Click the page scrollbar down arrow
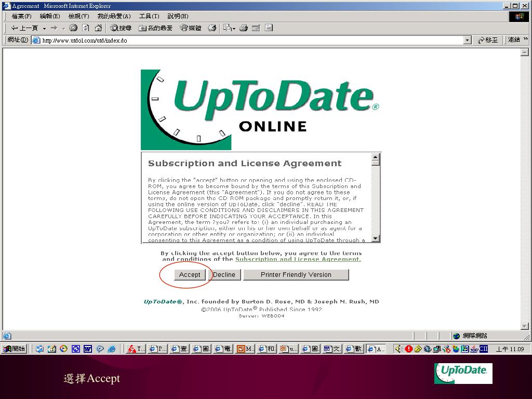The image size is (532, 399). (x=525, y=326)
